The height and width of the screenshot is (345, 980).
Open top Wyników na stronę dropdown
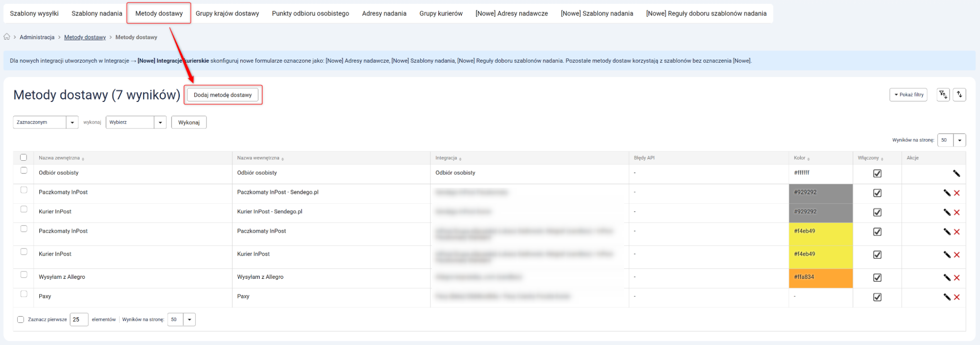[x=951, y=140]
